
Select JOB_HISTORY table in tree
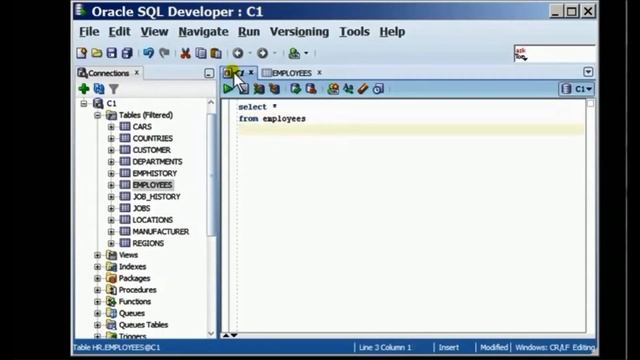(156, 197)
